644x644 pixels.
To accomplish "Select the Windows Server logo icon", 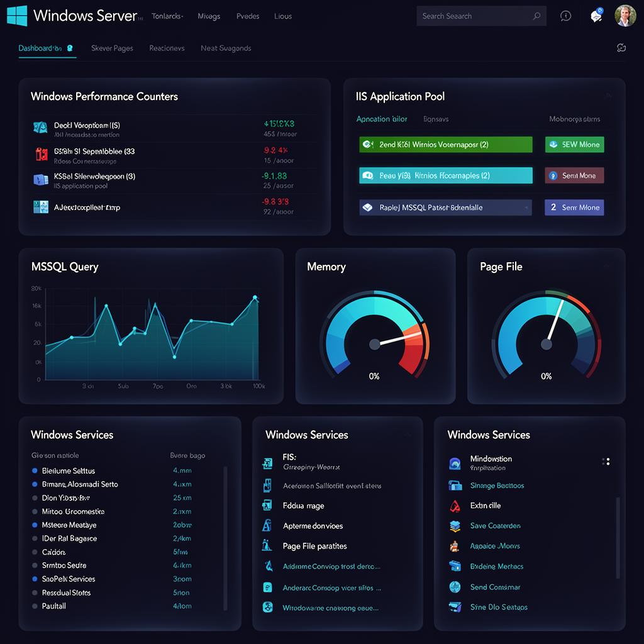I will [18, 15].
